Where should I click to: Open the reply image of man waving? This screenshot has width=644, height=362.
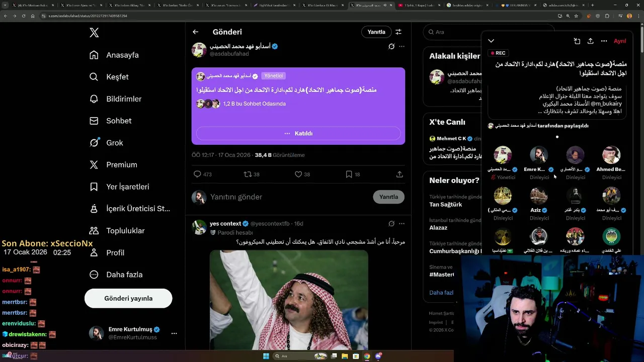click(289, 300)
